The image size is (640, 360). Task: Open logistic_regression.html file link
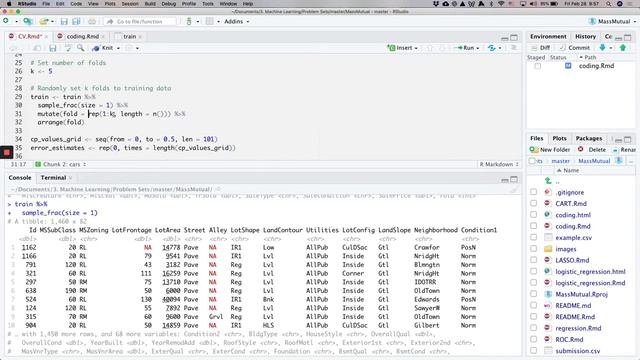point(590,271)
